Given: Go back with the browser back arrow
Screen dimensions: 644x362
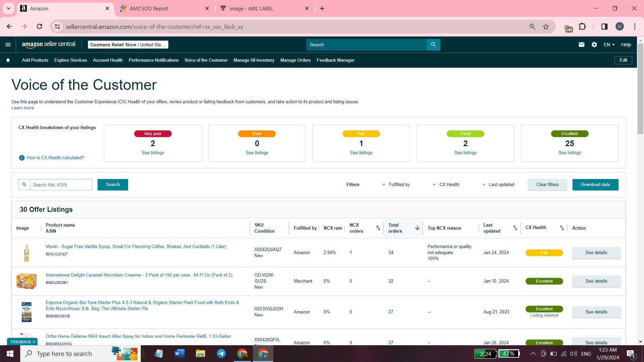Looking at the screenshot, I should click(9, 26).
